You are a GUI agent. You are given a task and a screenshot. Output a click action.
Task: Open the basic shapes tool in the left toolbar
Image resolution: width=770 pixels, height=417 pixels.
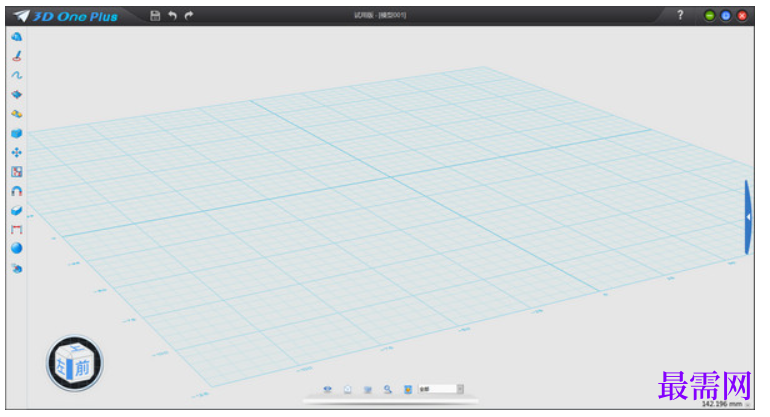[x=17, y=37]
